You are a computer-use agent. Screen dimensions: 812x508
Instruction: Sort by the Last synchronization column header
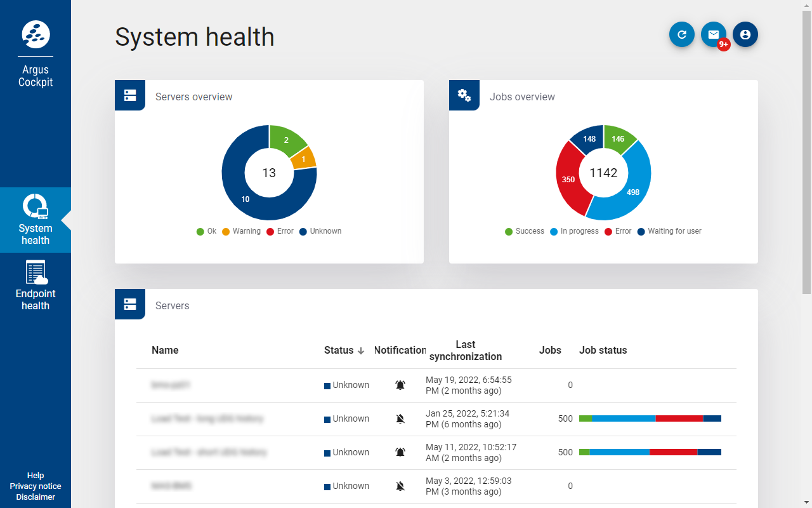coord(465,351)
